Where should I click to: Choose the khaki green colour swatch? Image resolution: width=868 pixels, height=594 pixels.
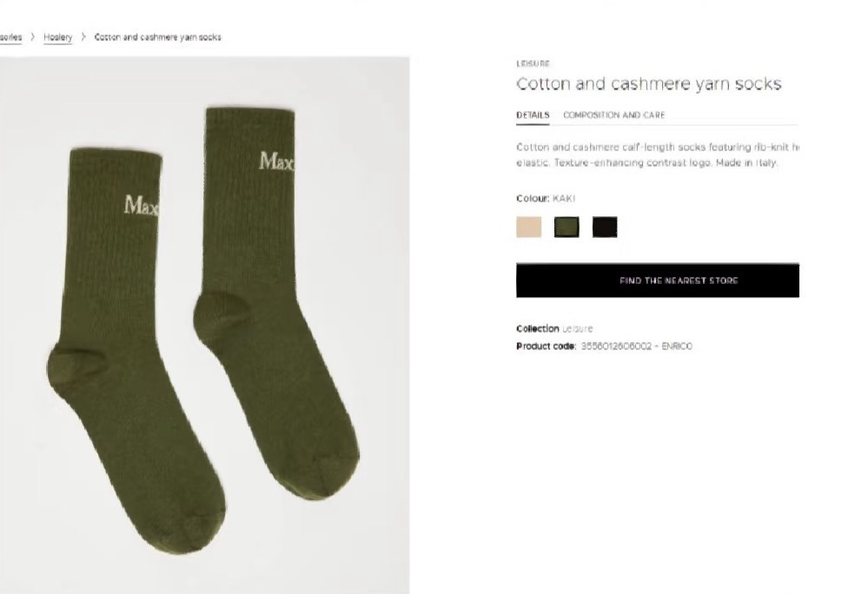(567, 227)
